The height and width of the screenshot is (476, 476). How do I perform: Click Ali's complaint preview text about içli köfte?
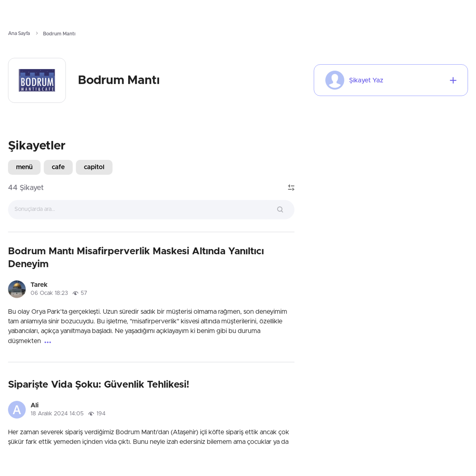click(148, 437)
